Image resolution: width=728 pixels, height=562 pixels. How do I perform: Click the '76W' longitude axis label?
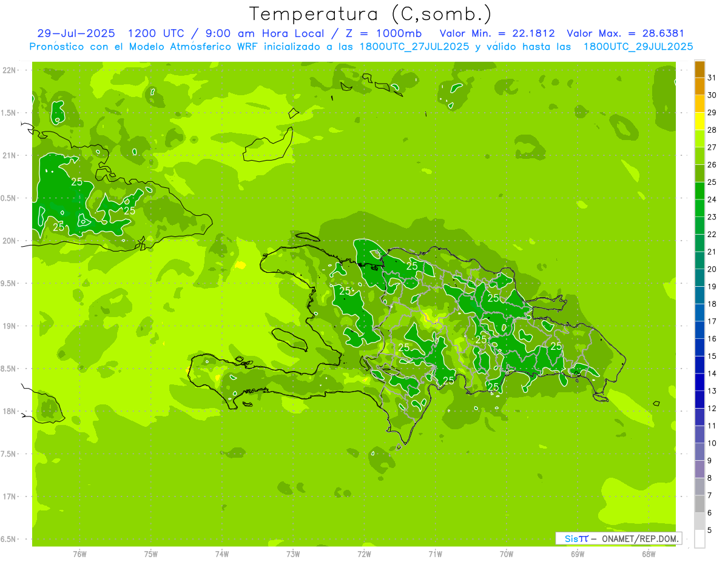coord(79,554)
